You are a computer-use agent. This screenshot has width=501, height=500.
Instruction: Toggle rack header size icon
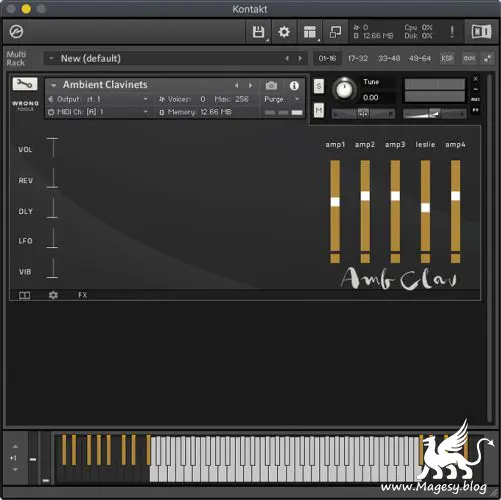tap(487, 59)
